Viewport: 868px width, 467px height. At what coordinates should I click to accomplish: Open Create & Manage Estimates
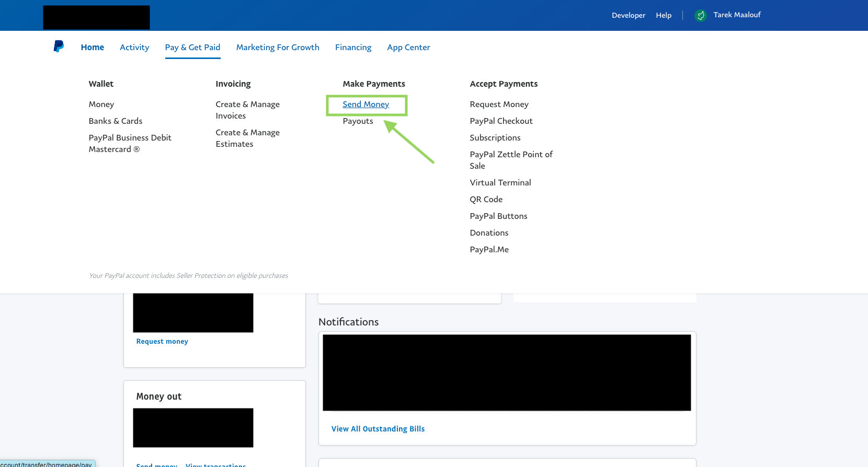248,138
